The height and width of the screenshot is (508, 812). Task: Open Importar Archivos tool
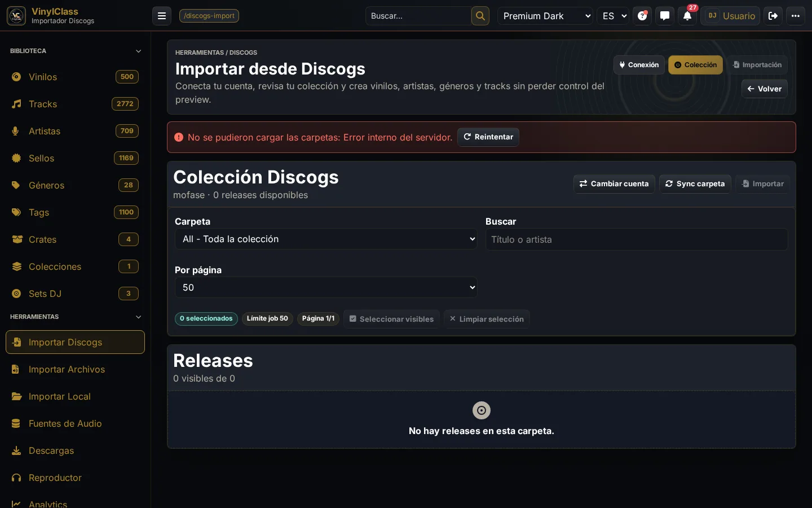[75, 369]
